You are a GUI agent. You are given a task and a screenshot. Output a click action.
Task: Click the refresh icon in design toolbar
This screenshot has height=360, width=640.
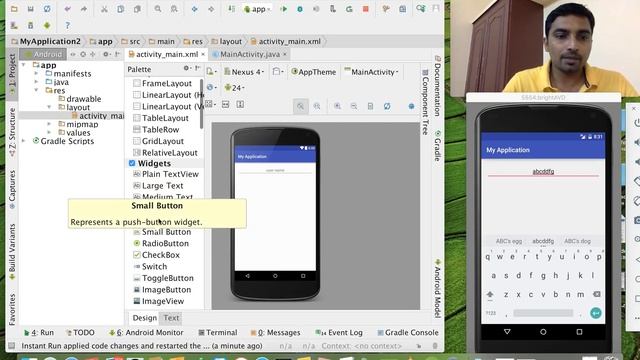click(387, 106)
